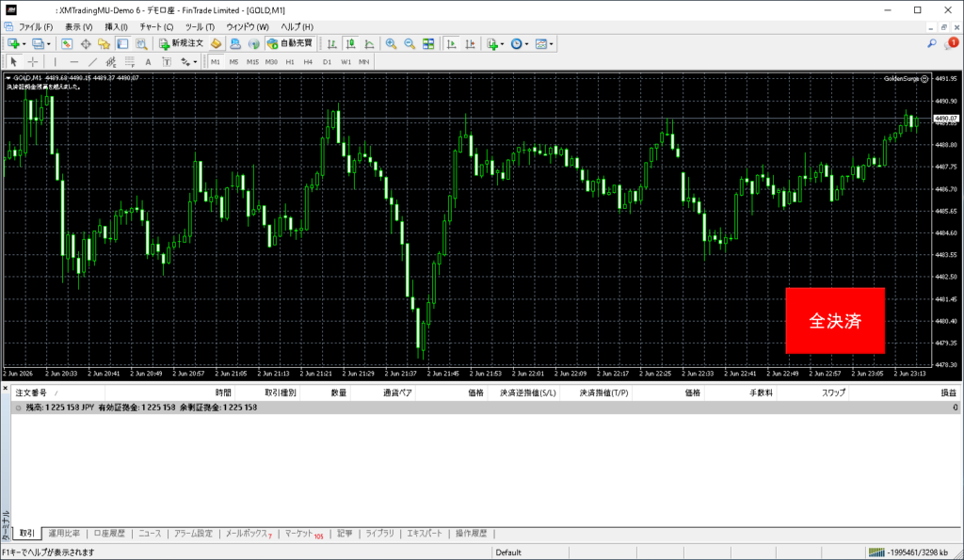Switch chart to candlestick mode

point(350,43)
